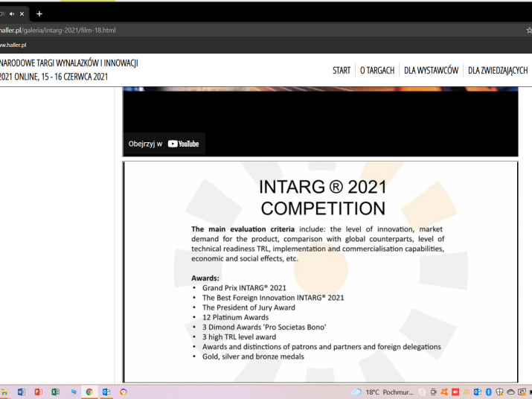Switch to Chrome in the taskbar

coord(89,392)
